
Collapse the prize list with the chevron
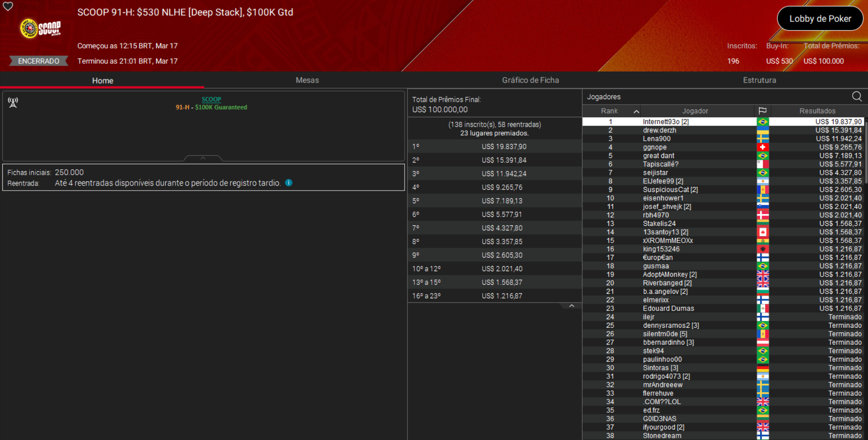pos(572,306)
